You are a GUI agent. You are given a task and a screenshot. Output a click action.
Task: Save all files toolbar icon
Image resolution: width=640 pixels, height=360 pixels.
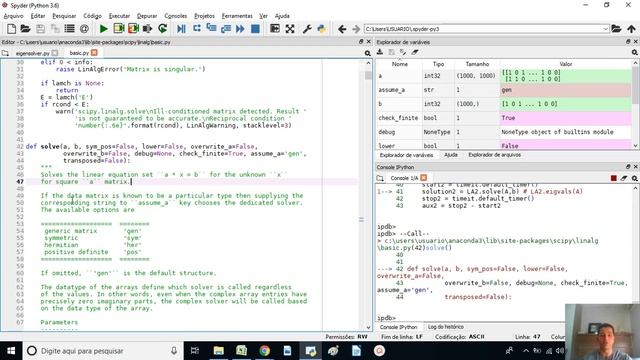click(x=55, y=29)
